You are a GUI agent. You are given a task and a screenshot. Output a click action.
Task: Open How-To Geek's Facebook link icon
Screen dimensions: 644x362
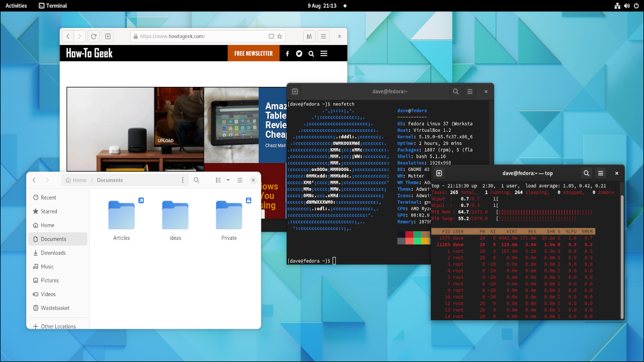coord(287,54)
